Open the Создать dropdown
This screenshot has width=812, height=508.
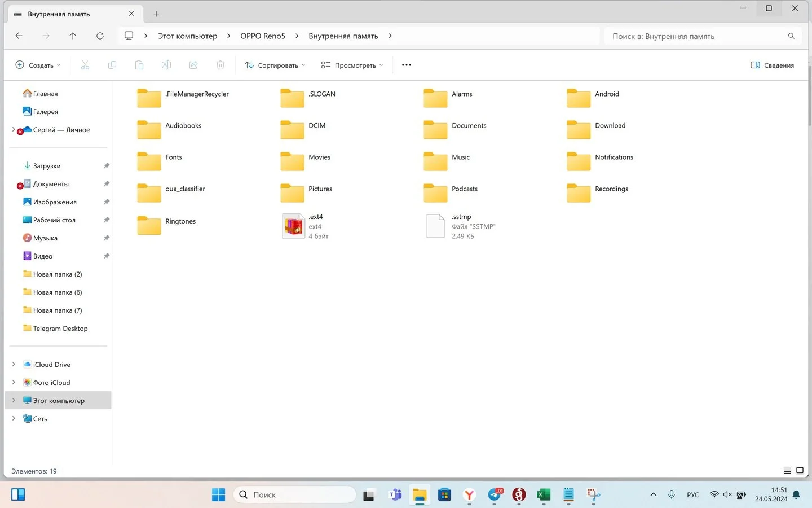click(38, 65)
